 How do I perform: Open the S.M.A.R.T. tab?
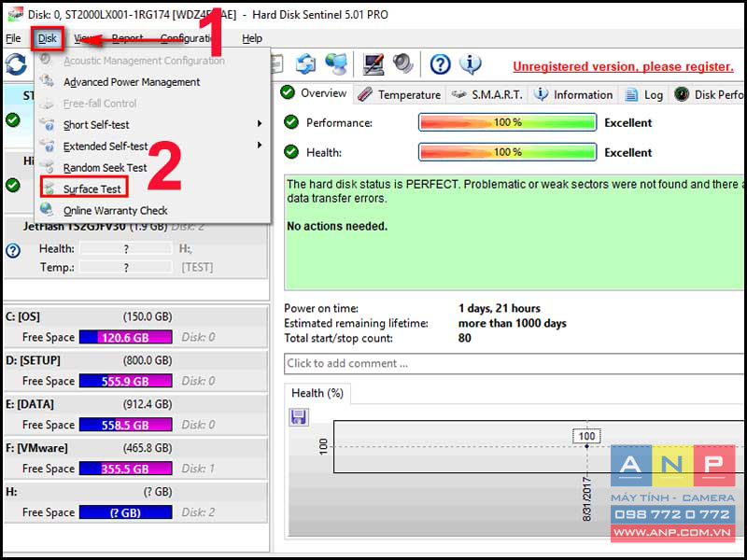[487, 95]
